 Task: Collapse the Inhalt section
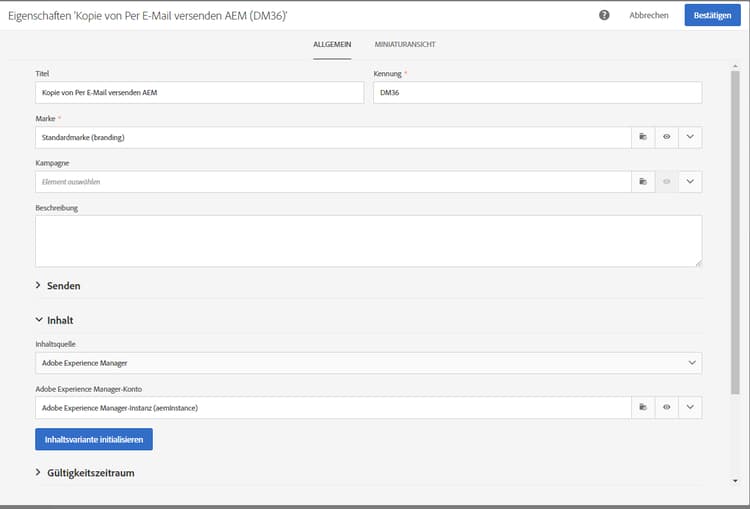pos(54,320)
